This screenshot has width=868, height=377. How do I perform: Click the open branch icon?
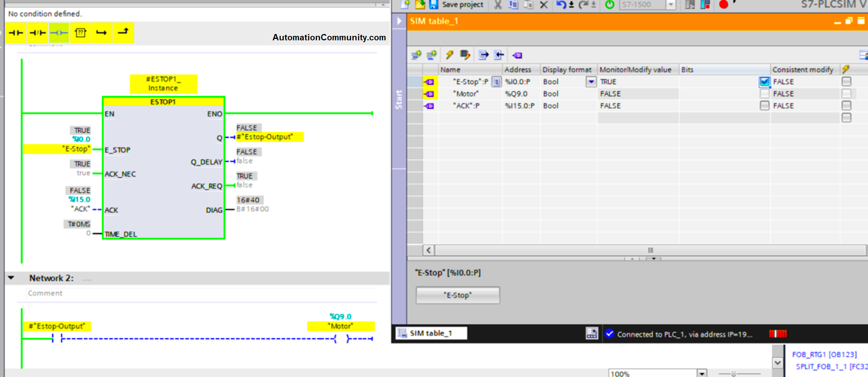[102, 33]
